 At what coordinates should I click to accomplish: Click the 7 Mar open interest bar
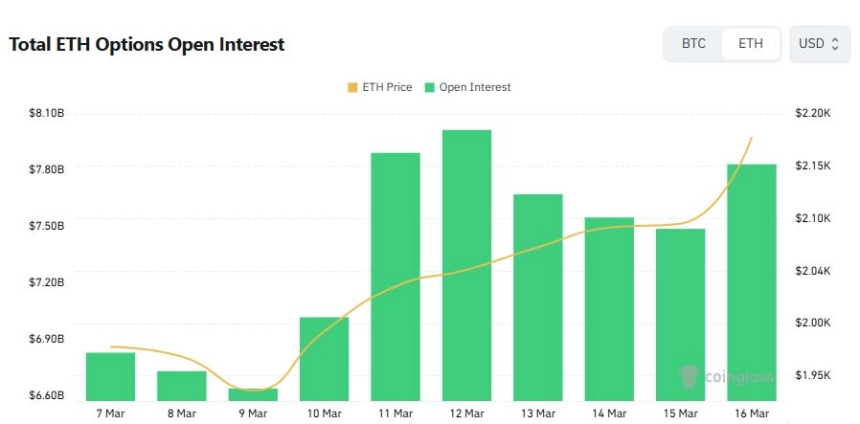click(111, 376)
